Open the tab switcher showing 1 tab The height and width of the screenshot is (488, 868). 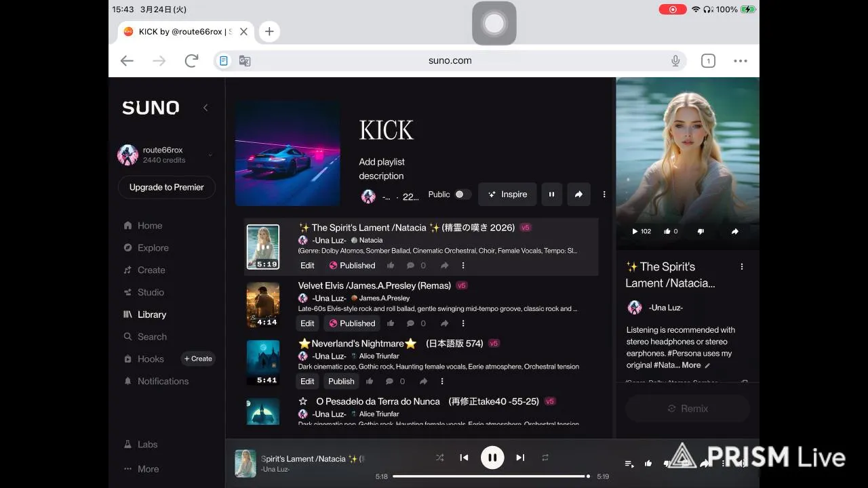coord(708,61)
